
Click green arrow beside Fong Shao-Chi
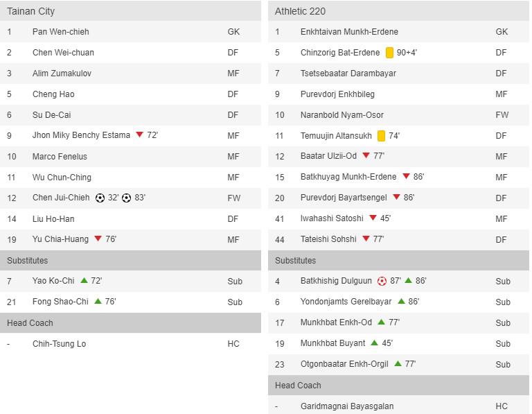click(x=98, y=302)
